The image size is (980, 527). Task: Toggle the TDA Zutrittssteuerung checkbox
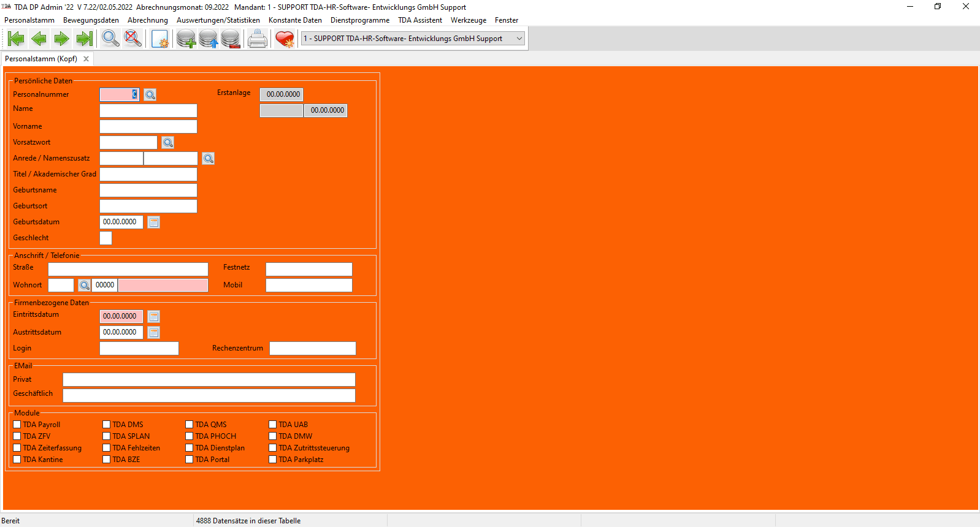[x=273, y=448]
